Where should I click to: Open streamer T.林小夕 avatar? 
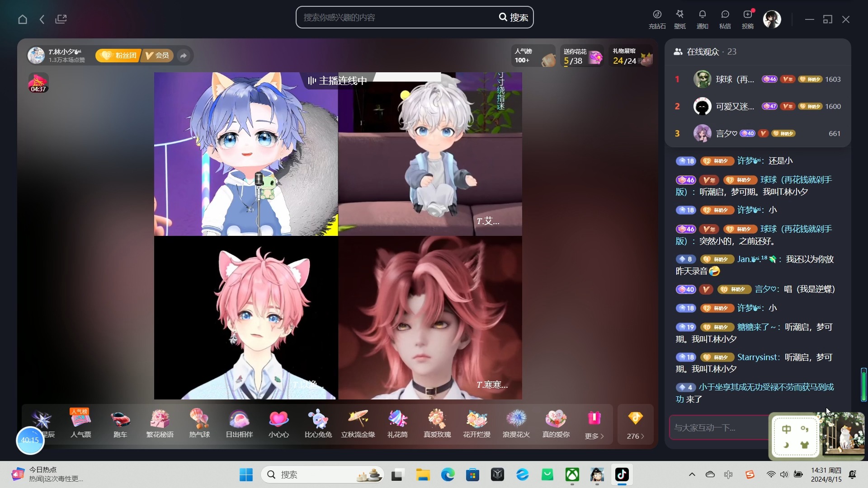[x=36, y=55]
